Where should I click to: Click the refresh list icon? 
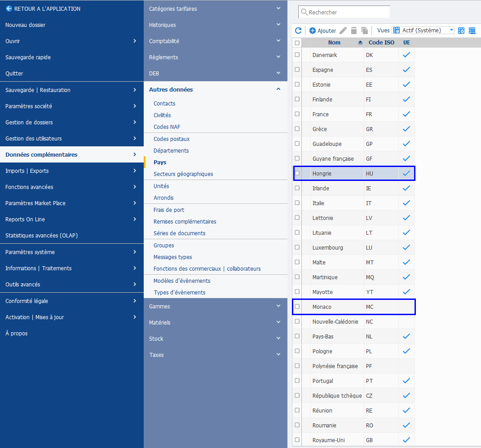[298, 31]
